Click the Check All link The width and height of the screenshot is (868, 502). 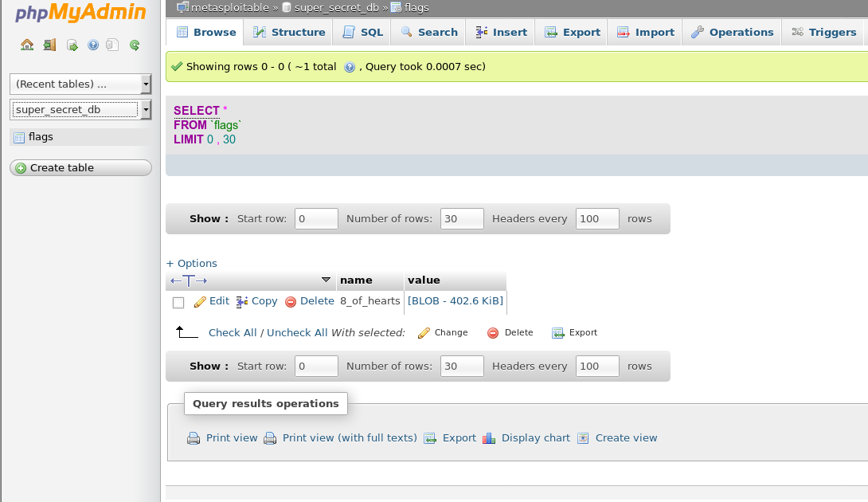click(x=233, y=332)
